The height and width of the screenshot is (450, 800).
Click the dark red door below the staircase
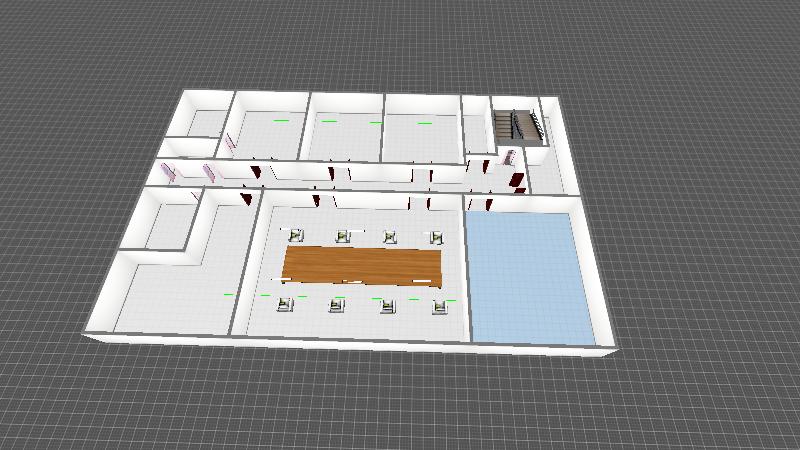tap(518, 181)
